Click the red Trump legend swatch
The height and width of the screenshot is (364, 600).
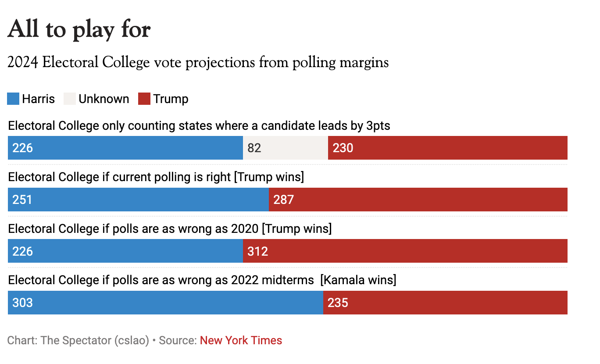tap(144, 99)
